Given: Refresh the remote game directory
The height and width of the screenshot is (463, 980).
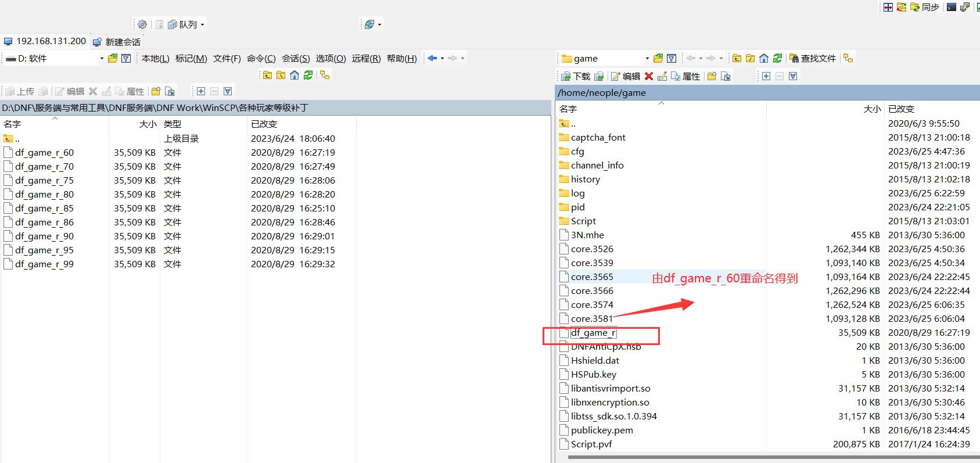Looking at the screenshot, I should point(777,58).
